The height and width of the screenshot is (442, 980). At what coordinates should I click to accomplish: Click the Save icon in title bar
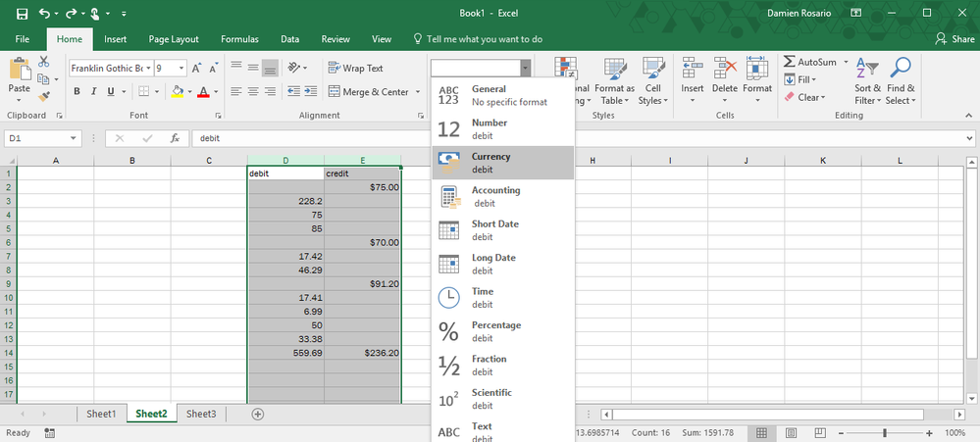tap(22, 14)
